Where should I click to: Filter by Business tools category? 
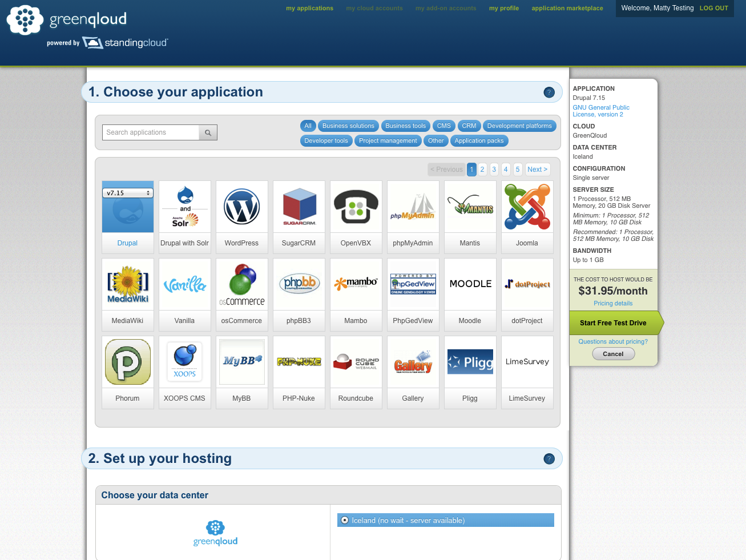coord(406,126)
